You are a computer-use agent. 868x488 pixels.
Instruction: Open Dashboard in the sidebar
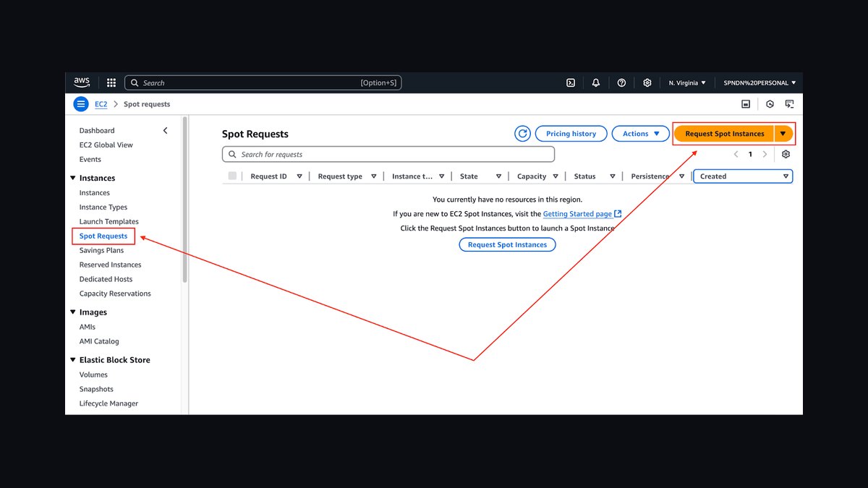[x=97, y=131]
